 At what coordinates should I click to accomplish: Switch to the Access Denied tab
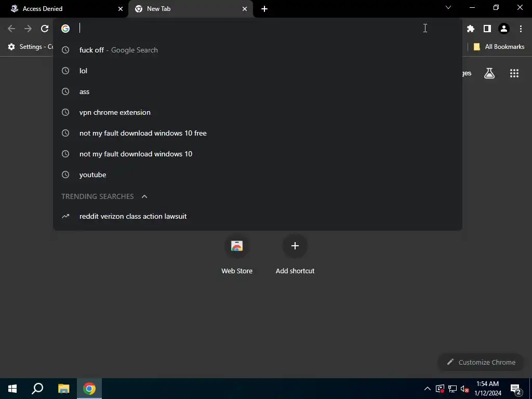pyautogui.click(x=64, y=9)
